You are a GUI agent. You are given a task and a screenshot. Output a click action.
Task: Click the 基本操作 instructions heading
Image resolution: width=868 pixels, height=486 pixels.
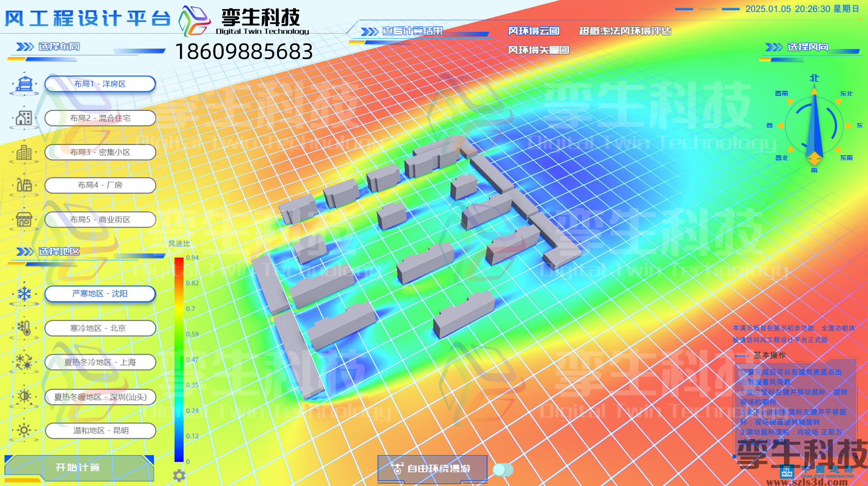pos(770,355)
